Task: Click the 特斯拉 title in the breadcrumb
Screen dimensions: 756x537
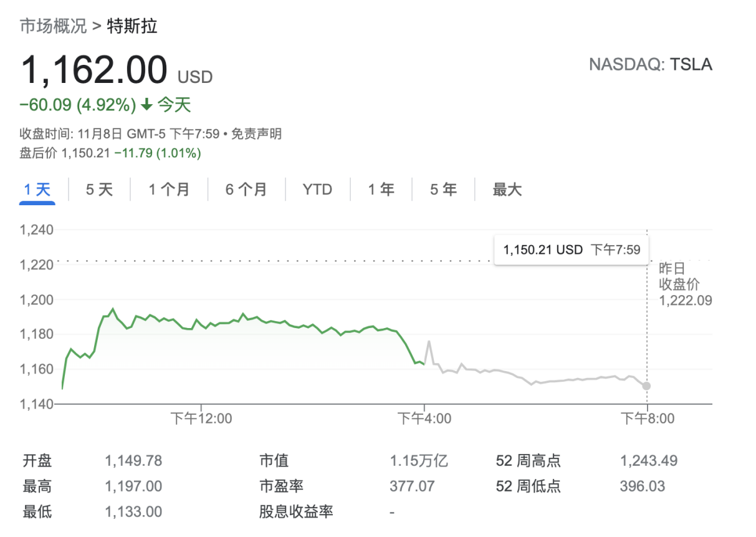Action: tap(132, 26)
